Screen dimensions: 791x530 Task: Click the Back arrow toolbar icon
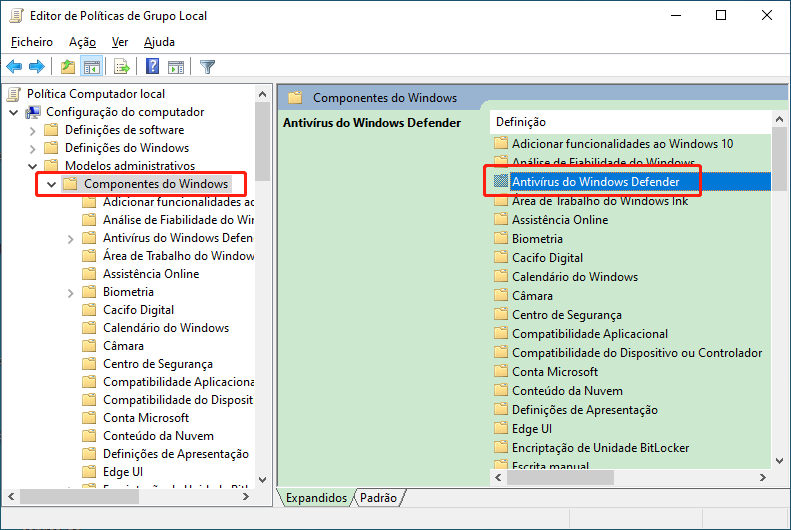14,66
